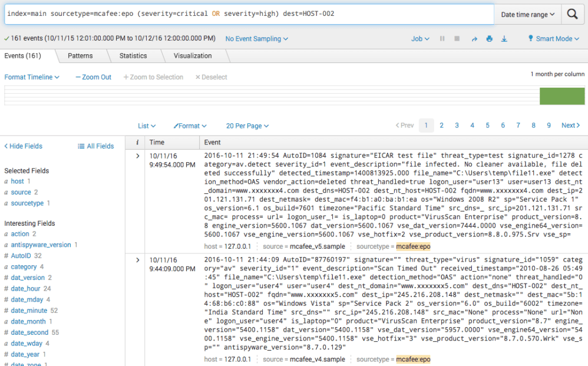Switch to the Patterns tab

click(80, 56)
